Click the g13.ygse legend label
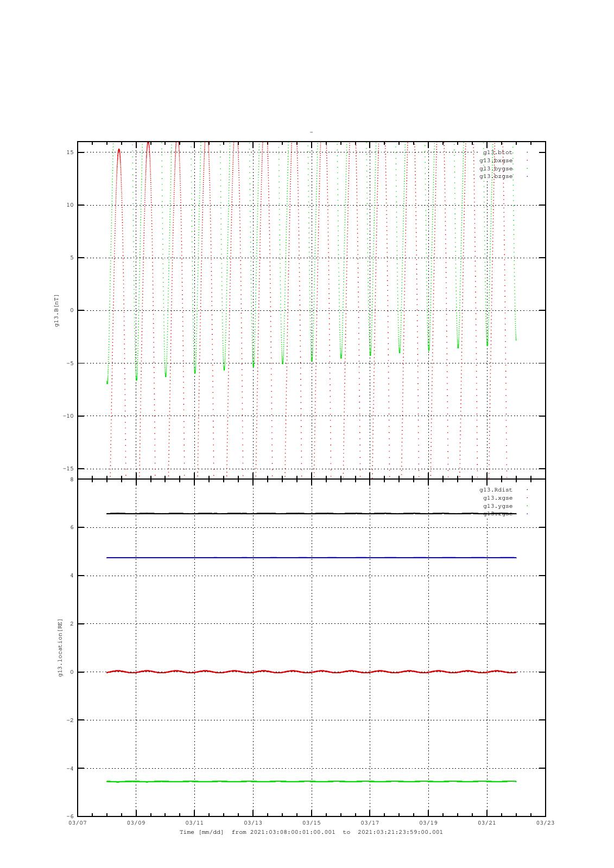Viewport: 614px width, 868px height. 497,506
